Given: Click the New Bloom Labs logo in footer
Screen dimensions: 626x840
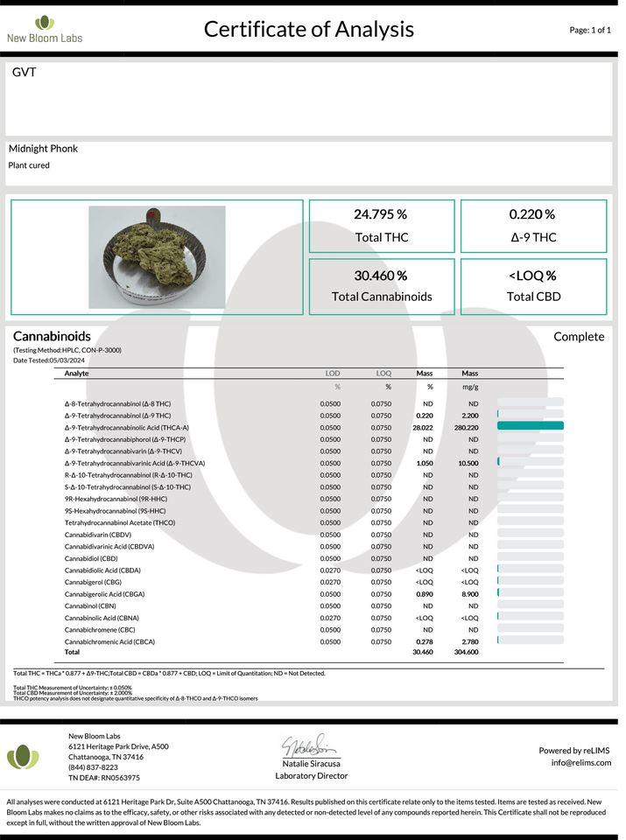Looking at the screenshot, I should [x=23, y=757].
